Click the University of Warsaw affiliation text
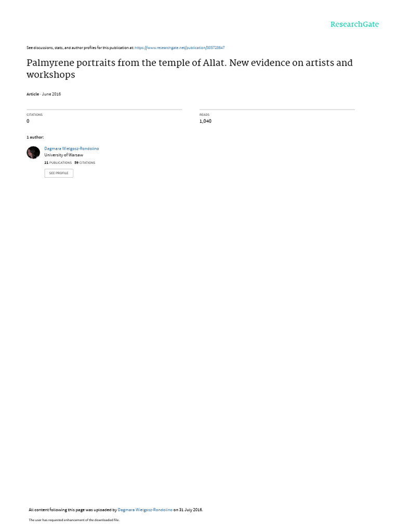The width and height of the screenshot is (399, 532). click(x=63, y=155)
